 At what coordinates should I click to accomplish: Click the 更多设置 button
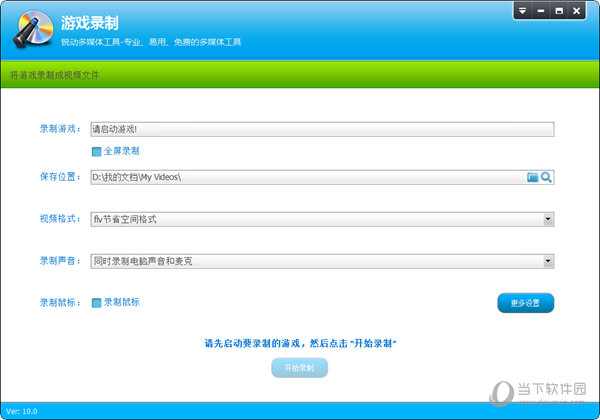[525, 303]
